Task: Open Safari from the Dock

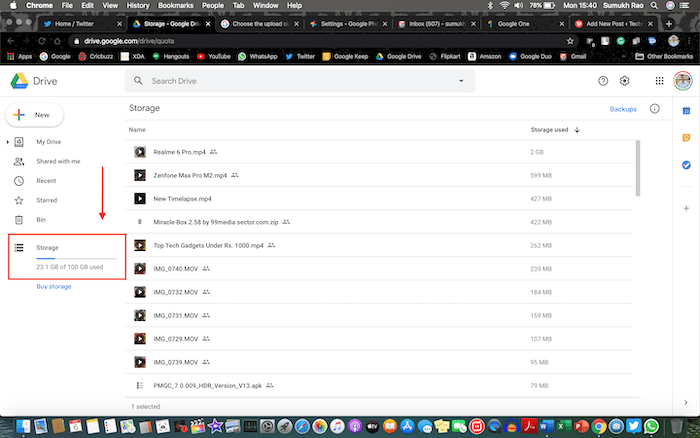Action: tap(302, 426)
